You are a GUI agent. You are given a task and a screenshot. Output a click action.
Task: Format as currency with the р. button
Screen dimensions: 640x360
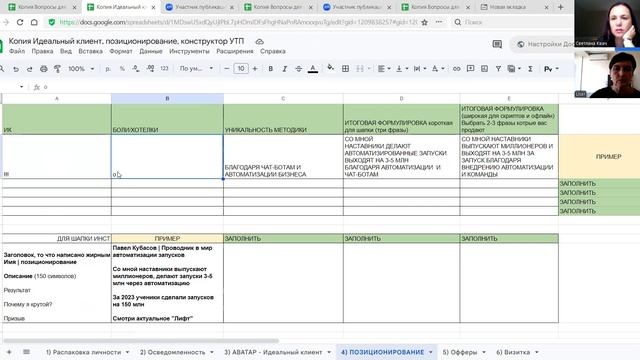click(x=108, y=69)
